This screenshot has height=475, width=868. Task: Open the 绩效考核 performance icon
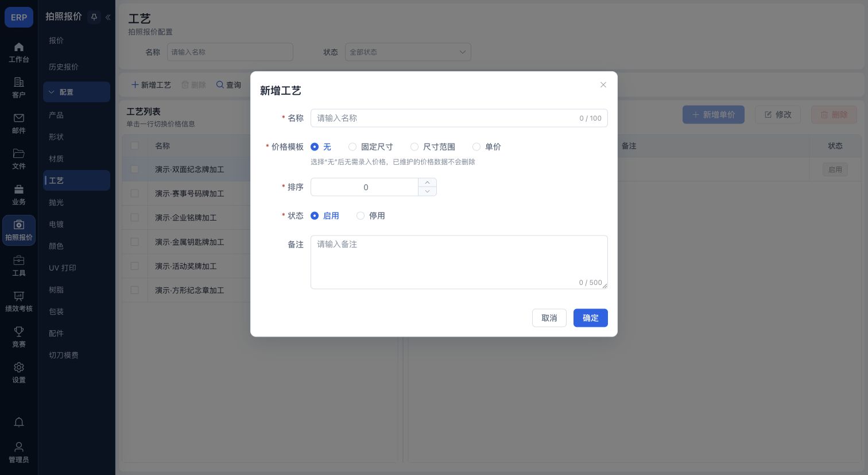point(19,302)
